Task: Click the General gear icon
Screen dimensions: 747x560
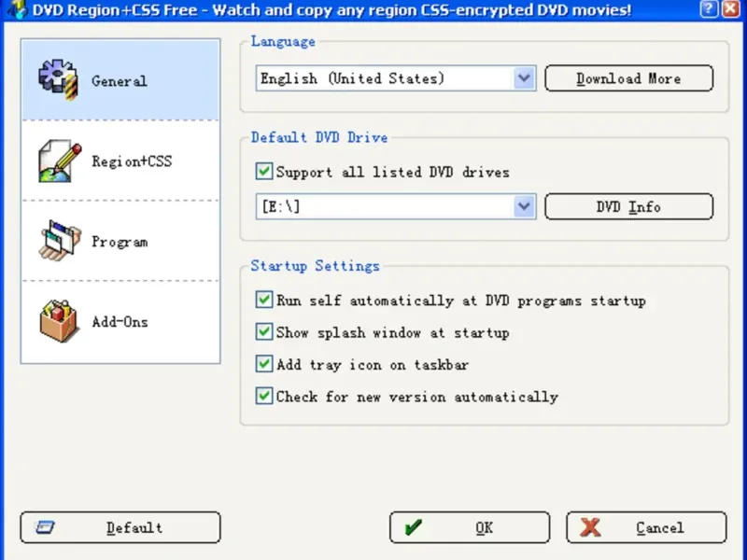Action: point(58,79)
